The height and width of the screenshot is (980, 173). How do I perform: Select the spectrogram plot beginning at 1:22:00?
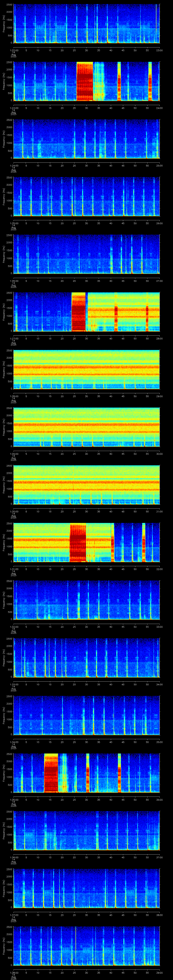point(87,24)
